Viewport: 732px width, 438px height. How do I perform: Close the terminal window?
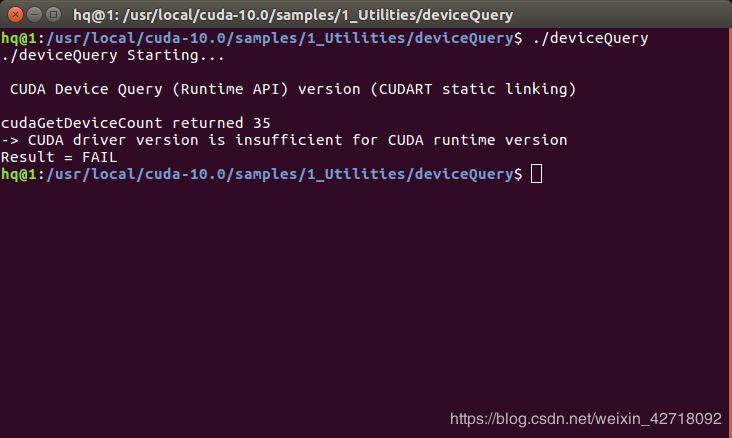[x=14, y=14]
